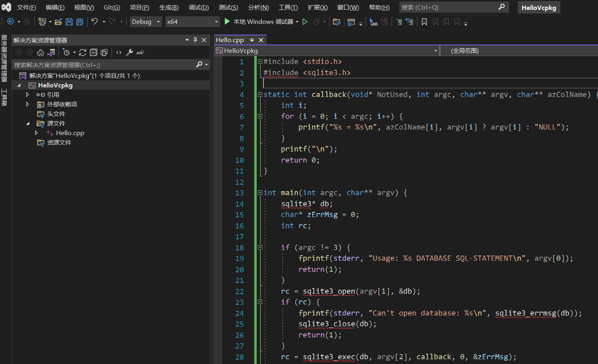Open the undo history dropdown arrow
The height and width of the screenshot is (364, 598).
[104, 22]
